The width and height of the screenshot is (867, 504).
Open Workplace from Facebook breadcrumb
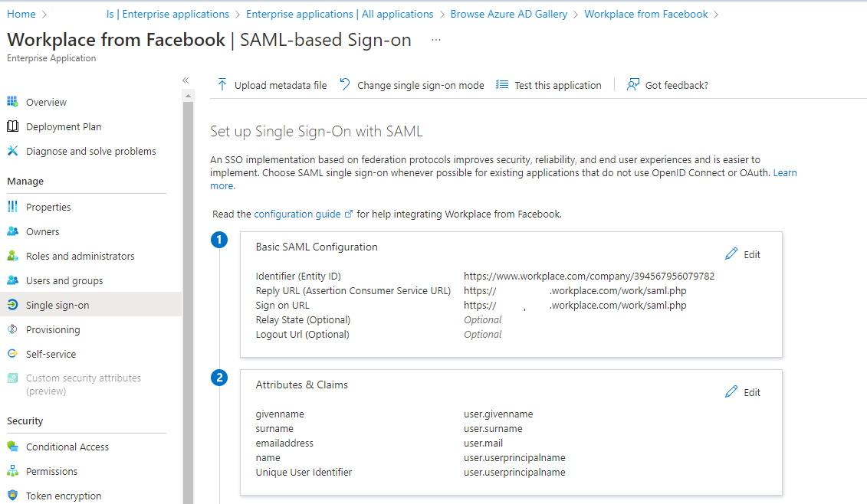[645, 14]
